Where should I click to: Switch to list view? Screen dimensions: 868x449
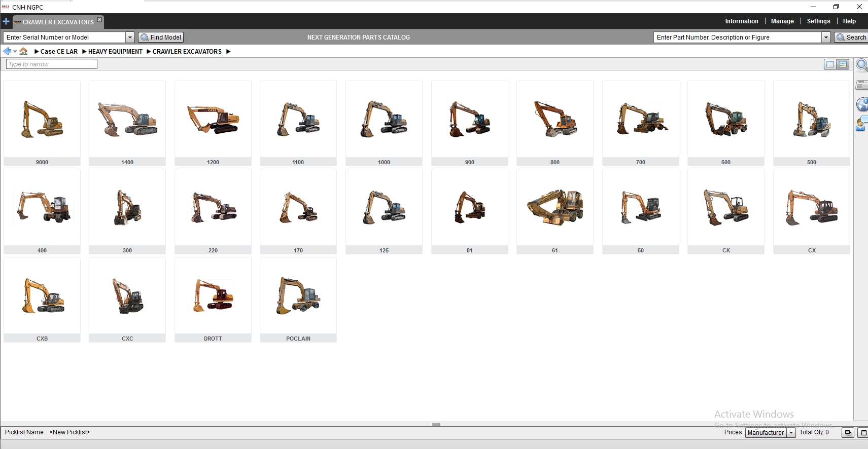830,64
